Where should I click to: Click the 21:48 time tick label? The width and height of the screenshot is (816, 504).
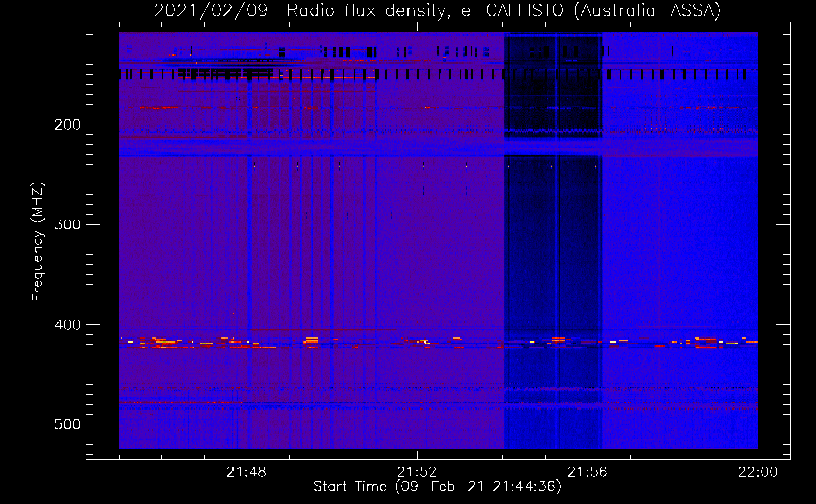click(x=247, y=472)
